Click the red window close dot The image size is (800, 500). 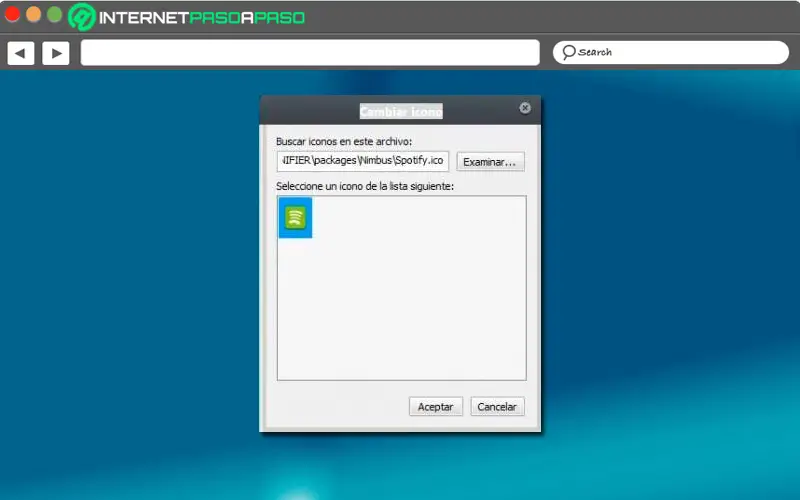pos(12,14)
